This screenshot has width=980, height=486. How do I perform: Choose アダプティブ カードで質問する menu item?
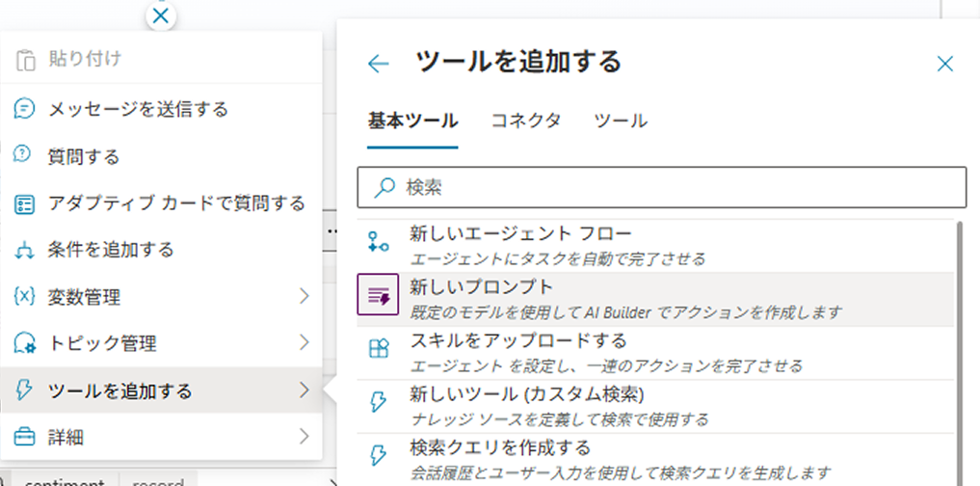click(x=175, y=202)
